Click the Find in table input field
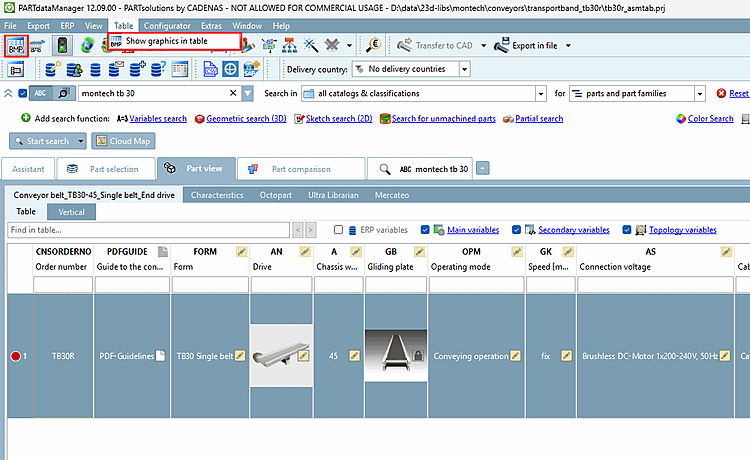750x460 pixels. pyautogui.click(x=148, y=230)
